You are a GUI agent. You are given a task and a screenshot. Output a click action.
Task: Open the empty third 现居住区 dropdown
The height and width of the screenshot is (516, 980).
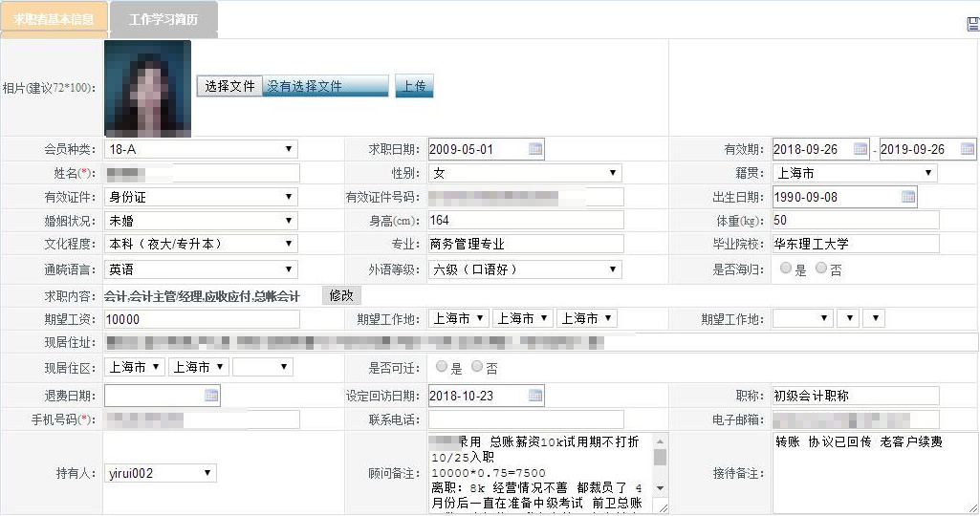263,367
